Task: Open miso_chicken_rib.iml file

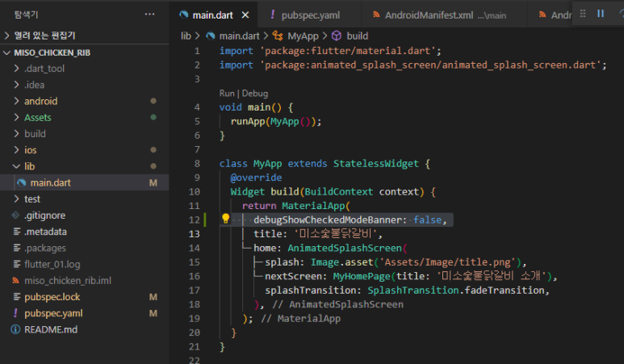Action: [x=68, y=280]
